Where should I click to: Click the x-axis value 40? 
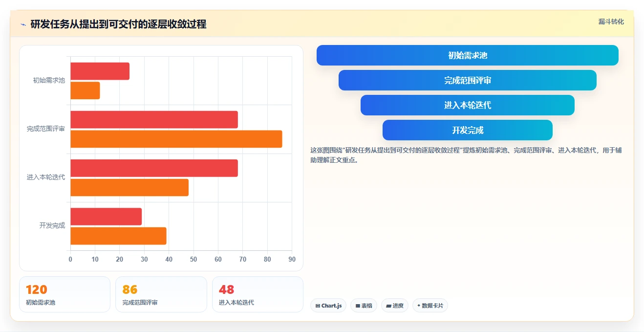coord(169,259)
